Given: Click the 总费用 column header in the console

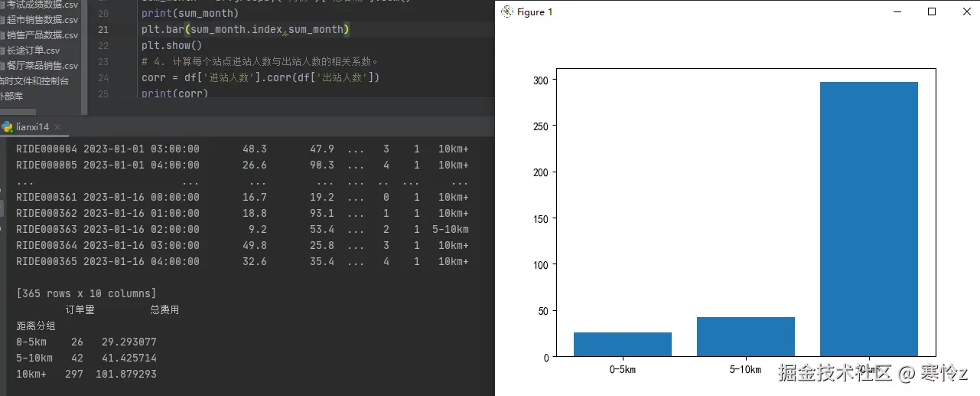Looking at the screenshot, I should coord(164,309).
